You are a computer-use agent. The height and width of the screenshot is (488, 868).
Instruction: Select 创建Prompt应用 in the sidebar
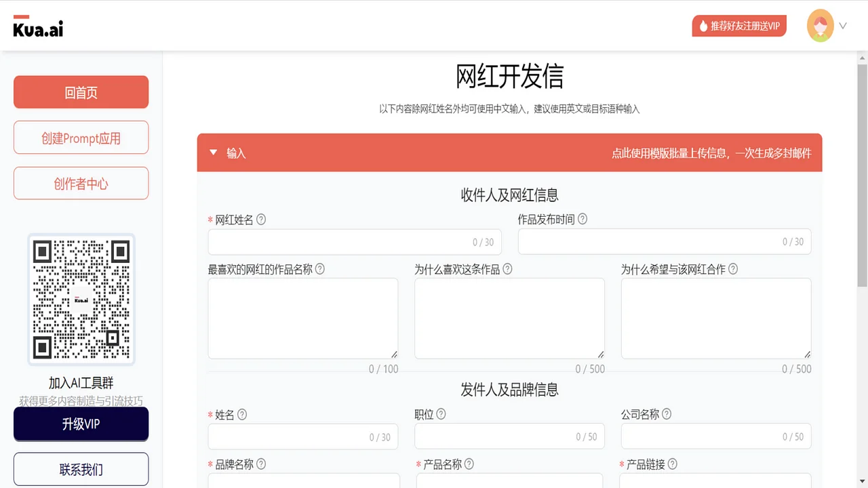(x=81, y=138)
